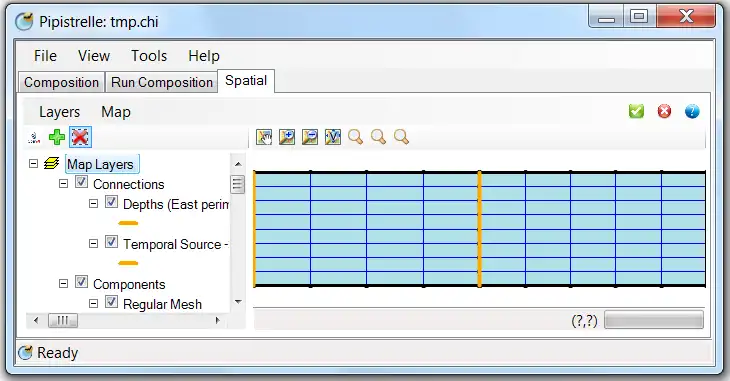
Task: Select the Spatial tab
Action: [x=246, y=81]
